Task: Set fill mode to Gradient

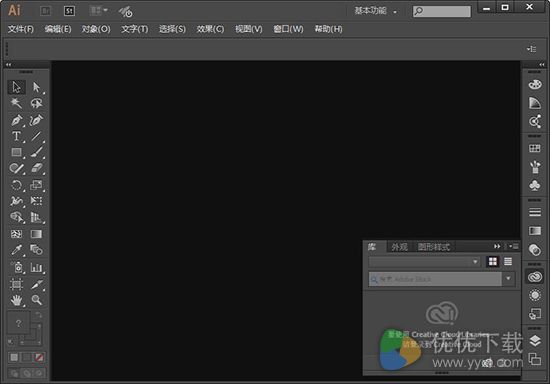Action: pyautogui.click(x=27, y=358)
